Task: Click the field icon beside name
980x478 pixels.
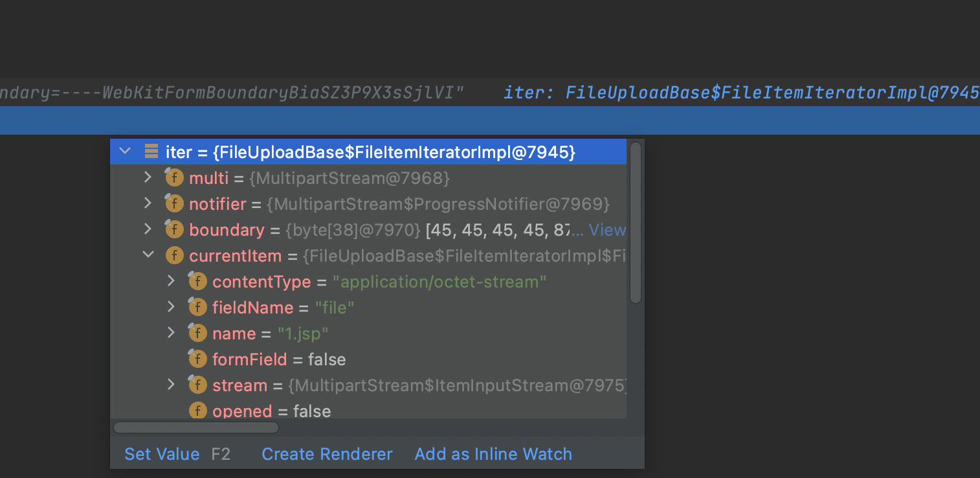Action: pyautogui.click(x=197, y=332)
